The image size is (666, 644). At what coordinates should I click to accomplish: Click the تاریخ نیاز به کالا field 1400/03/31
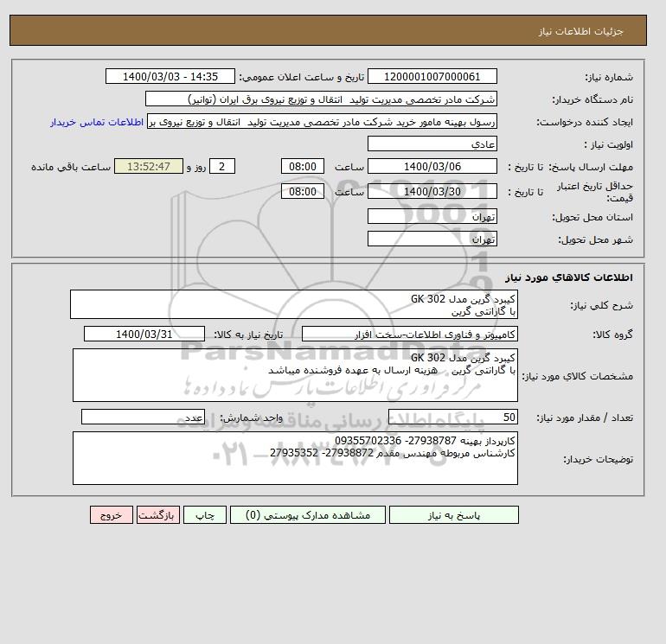(144, 334)
